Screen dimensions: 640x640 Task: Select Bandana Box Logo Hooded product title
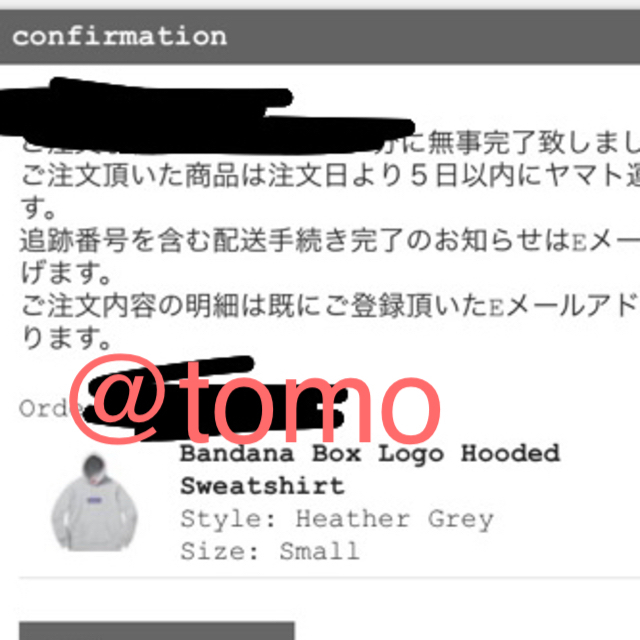click(x=370, y=453)
